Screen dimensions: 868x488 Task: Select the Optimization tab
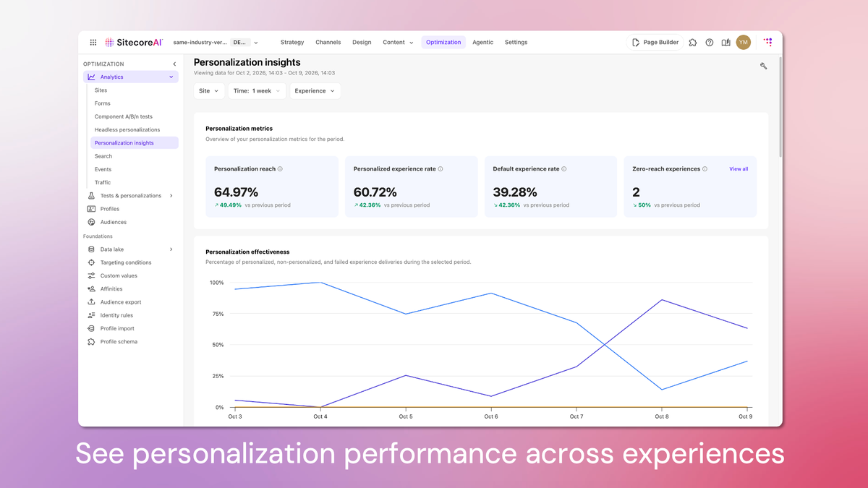coord(443,43)
